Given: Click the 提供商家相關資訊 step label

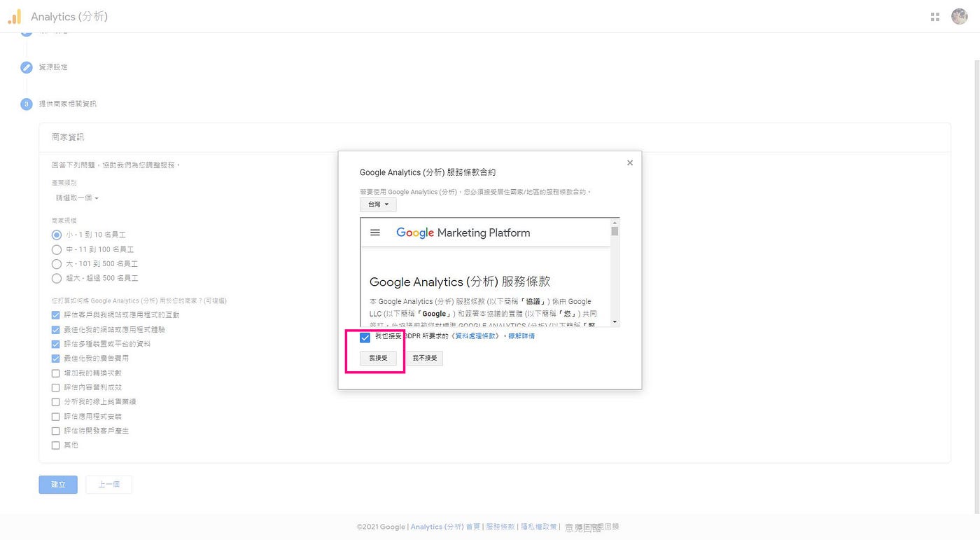Looking at the screenshot, I should point(68,104).
